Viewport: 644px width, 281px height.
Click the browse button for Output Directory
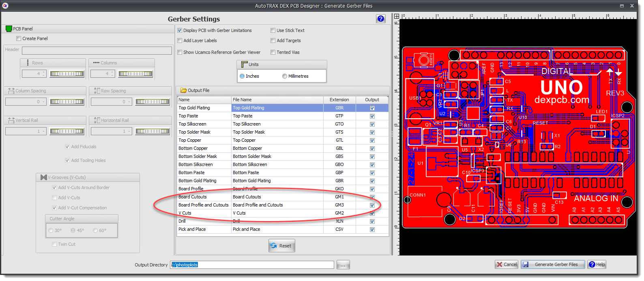pyautogui.click(x=343, y=265)
